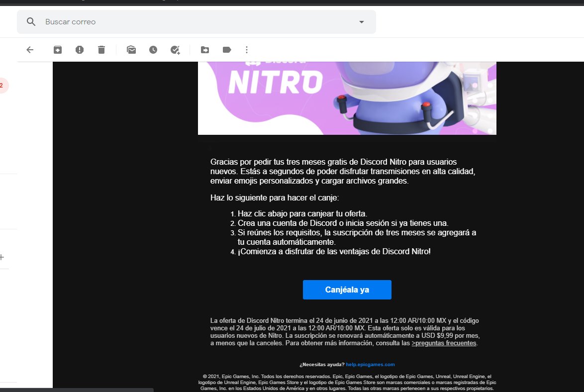Move email to another folder
Viewport: 584px width, 392px height.
205,50
